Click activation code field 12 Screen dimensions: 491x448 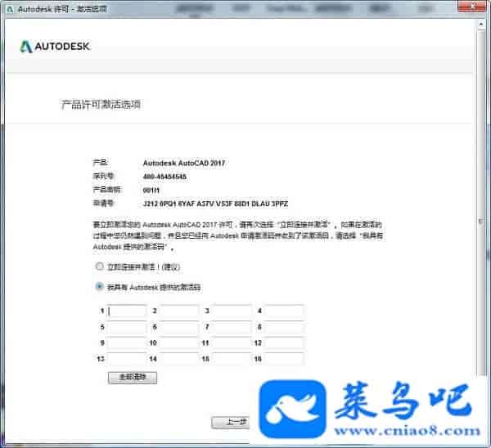(284, 343)
